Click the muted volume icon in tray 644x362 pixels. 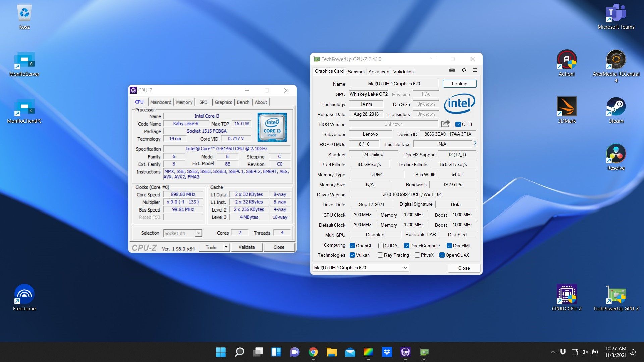click(x=585, y=352)
